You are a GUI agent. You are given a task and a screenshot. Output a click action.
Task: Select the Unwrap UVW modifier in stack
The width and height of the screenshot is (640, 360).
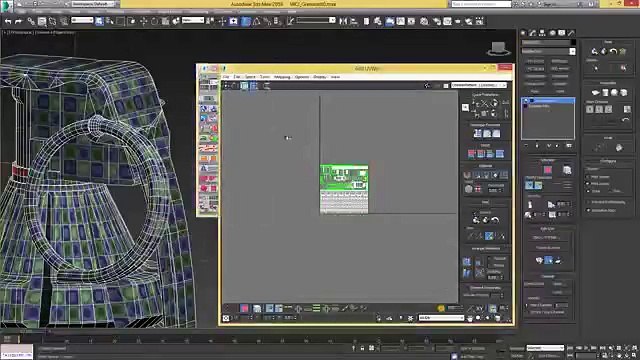(x=548, y=101)
